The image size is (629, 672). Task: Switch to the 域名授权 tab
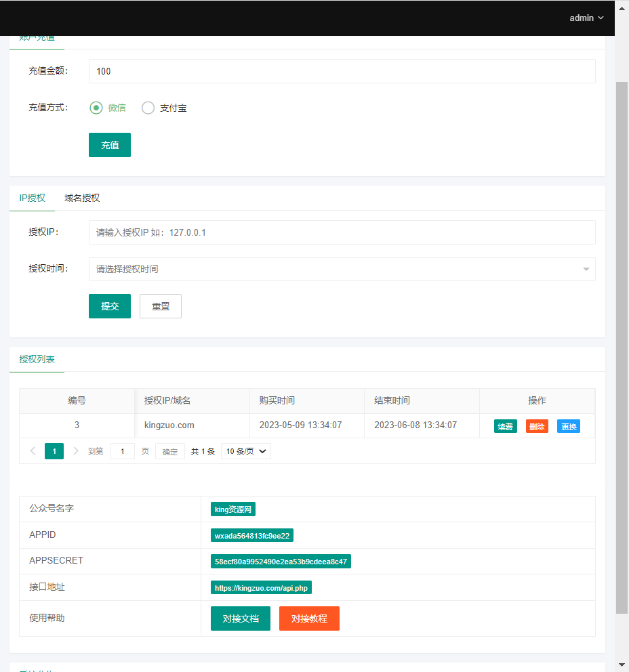coord(82,198)
